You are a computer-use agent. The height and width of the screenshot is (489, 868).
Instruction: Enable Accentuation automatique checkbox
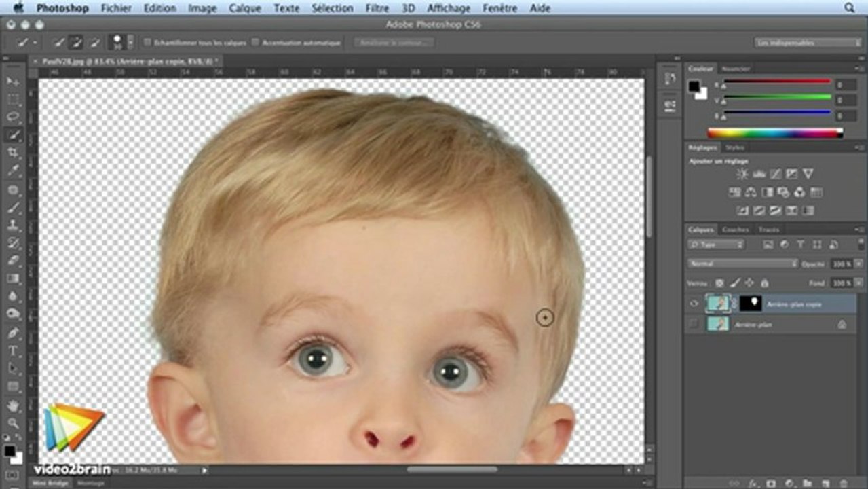[x=255, y=42]
